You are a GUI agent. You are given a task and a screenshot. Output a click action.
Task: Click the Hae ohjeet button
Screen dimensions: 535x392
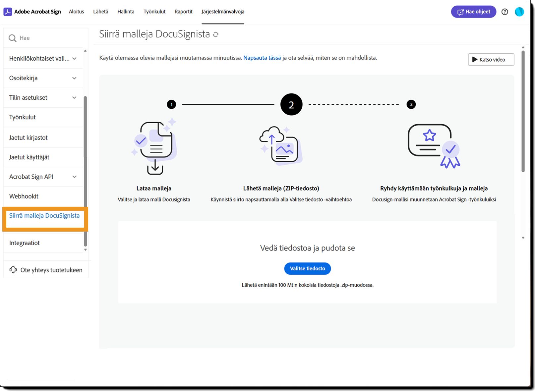474,12
